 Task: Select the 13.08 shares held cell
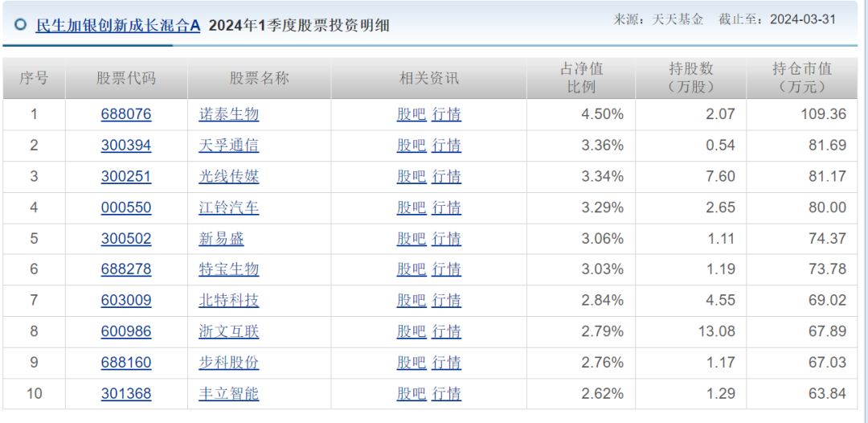[x=691, y=331]
